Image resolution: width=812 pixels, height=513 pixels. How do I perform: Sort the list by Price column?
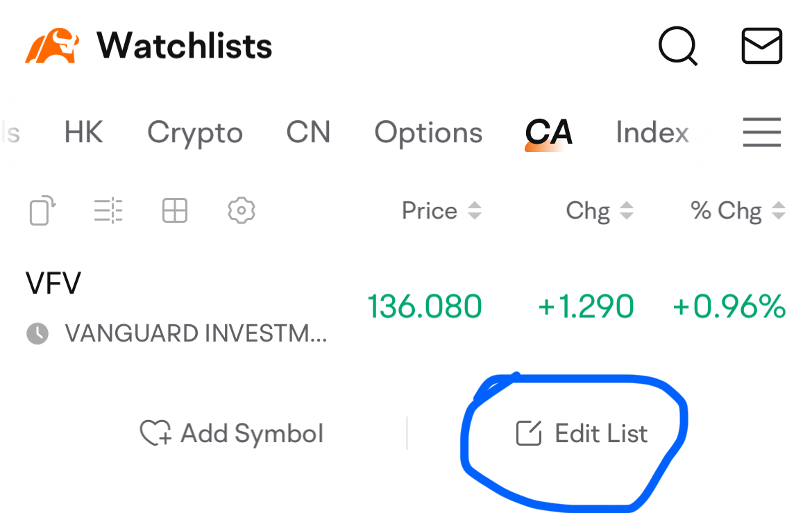tap(441, 210)
